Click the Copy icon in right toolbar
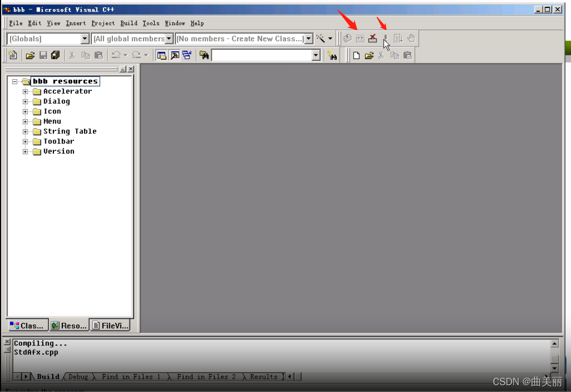 [x=395, y=55]
